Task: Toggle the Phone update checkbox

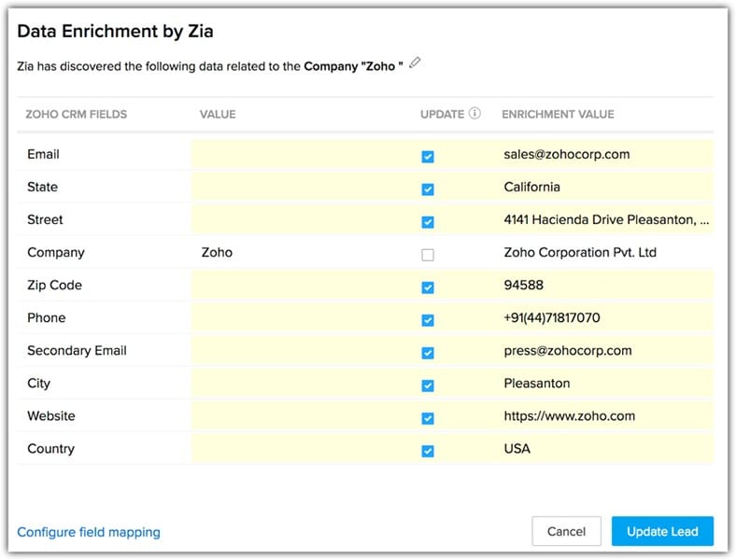Action: (x=428, y=320)
